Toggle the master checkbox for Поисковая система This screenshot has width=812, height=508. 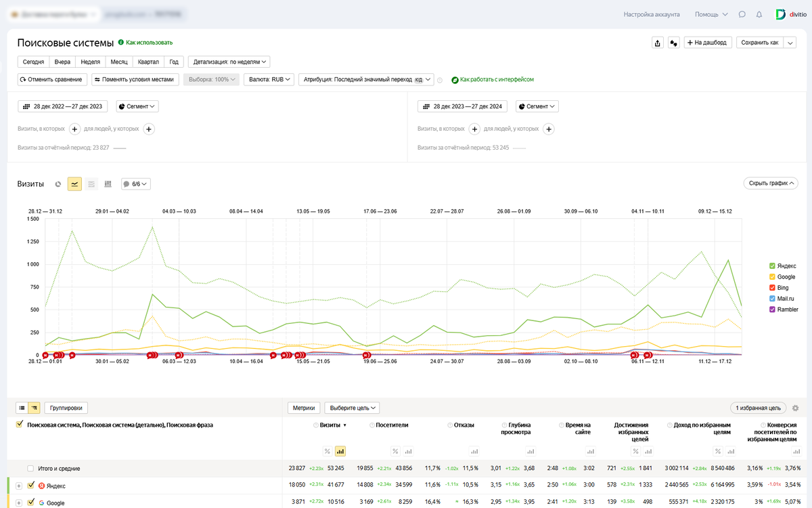tap(20, 425)
